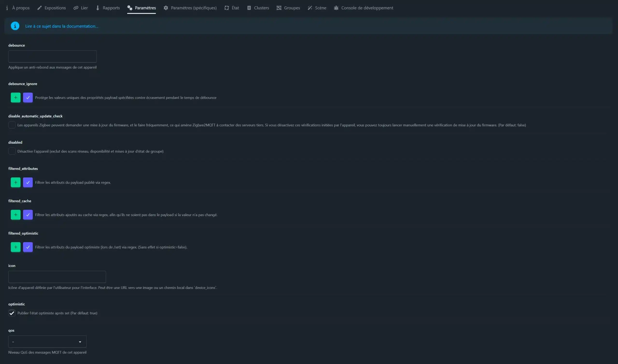Uncheck the optimistic state checkbox
The image size is (618, 364).
[12, 313]
